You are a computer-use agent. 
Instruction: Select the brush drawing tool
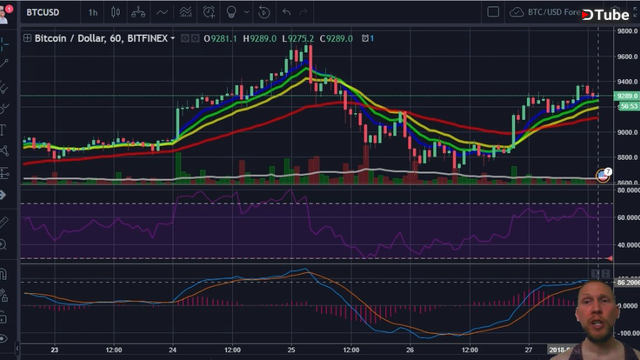coord(4,108)
